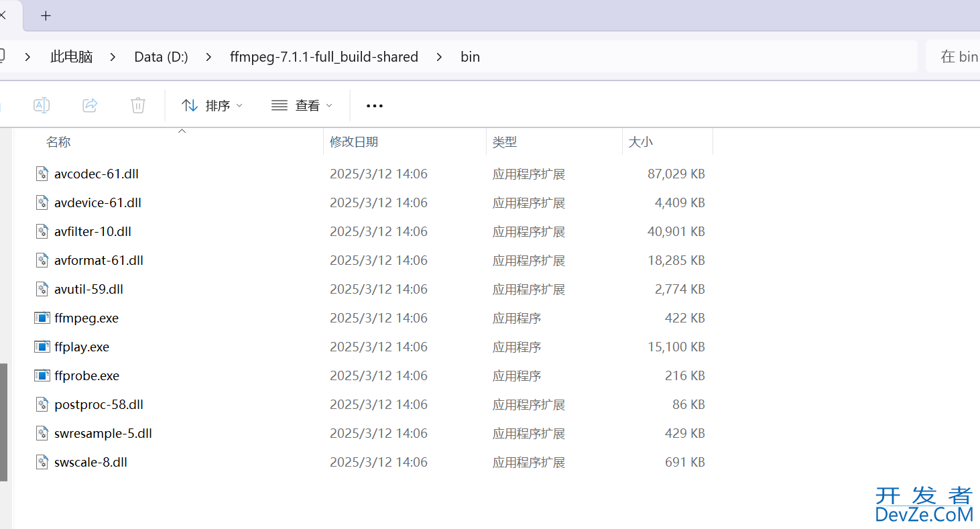This screenshot has width=980, height=529.
Task: Click the Share toolbar icon
Action: 90,105
